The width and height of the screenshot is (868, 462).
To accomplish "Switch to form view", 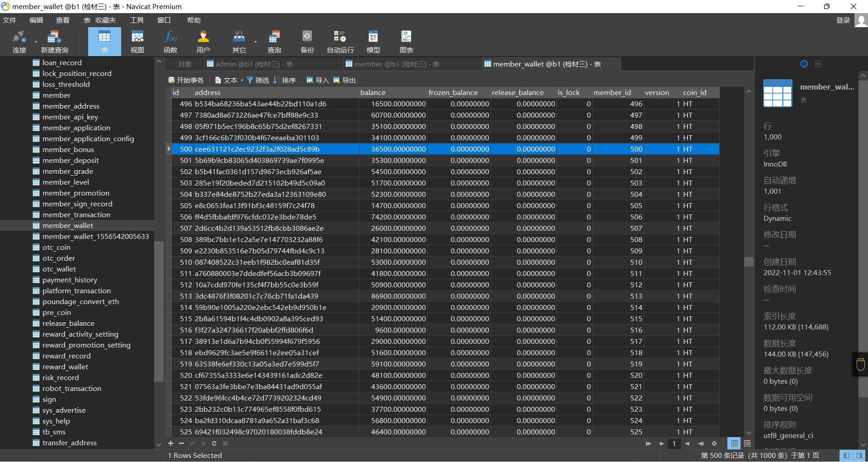I will [747, 444].
